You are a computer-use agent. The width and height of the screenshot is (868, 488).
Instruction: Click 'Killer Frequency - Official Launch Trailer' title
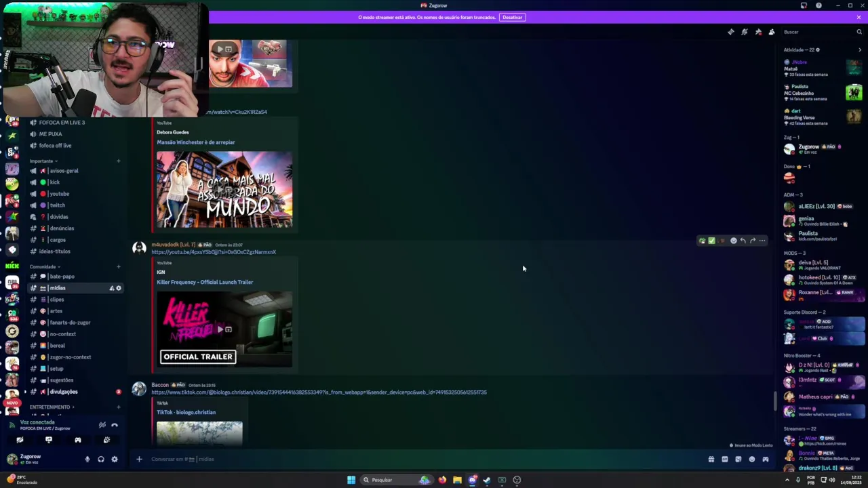point(205,282)
